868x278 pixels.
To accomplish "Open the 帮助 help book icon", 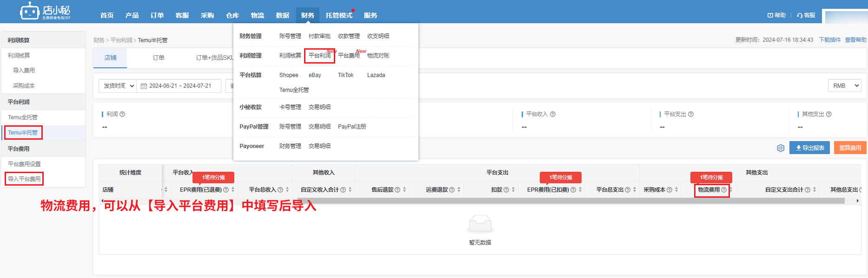I will (770, 15).
